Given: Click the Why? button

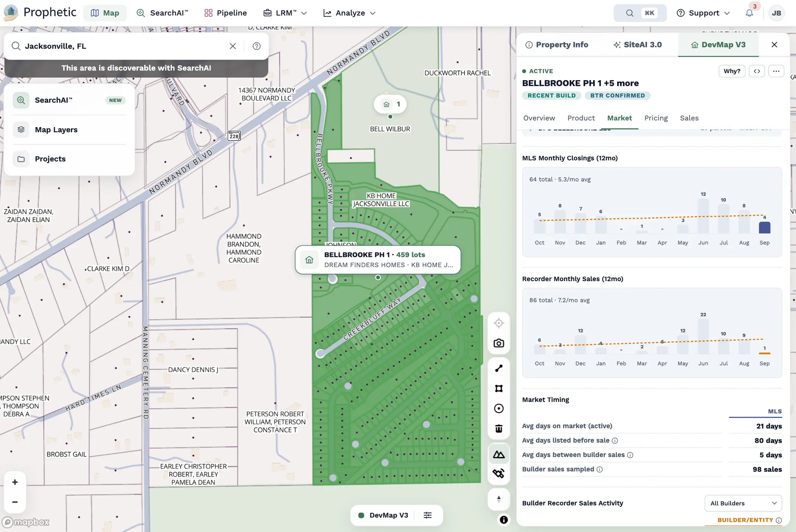Looking at the screenshot, I should (x=732, y=71).
